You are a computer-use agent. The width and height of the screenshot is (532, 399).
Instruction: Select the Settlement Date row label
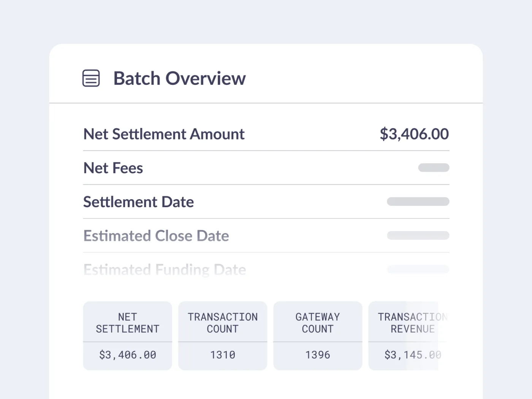coord(139,202)
